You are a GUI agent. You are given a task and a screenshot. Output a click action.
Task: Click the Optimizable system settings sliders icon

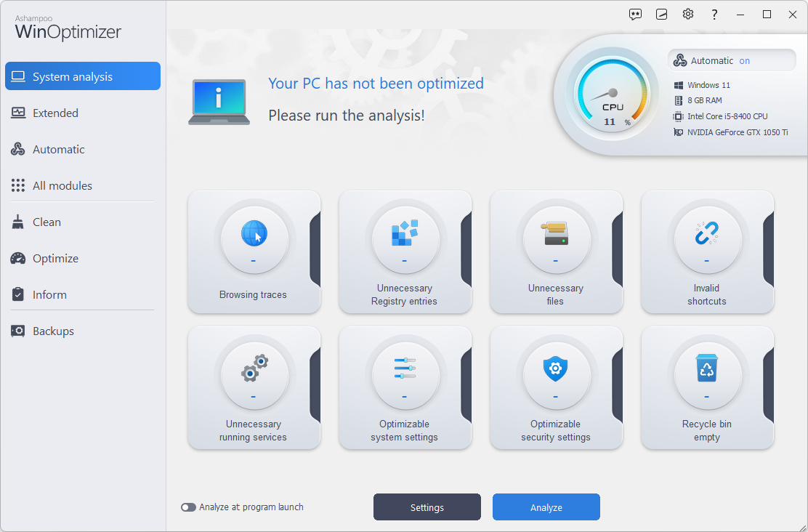405,368
